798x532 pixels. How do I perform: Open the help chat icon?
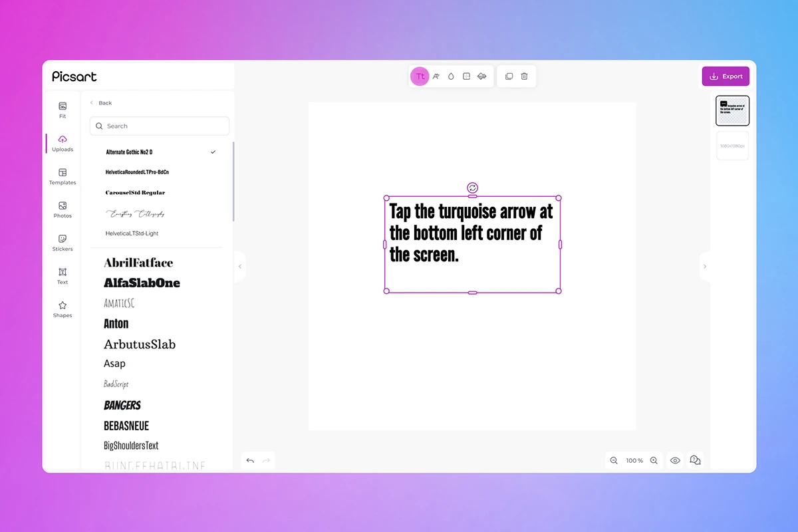point(695,460)
